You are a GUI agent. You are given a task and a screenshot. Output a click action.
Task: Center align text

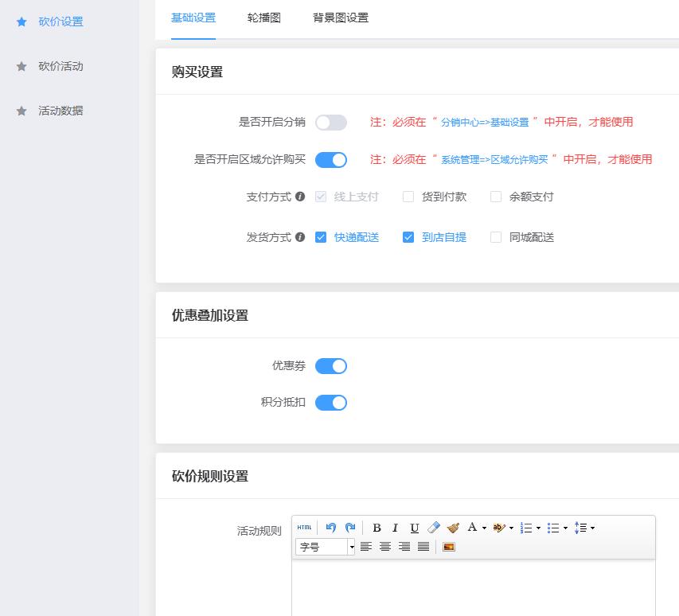click(385, 547)
